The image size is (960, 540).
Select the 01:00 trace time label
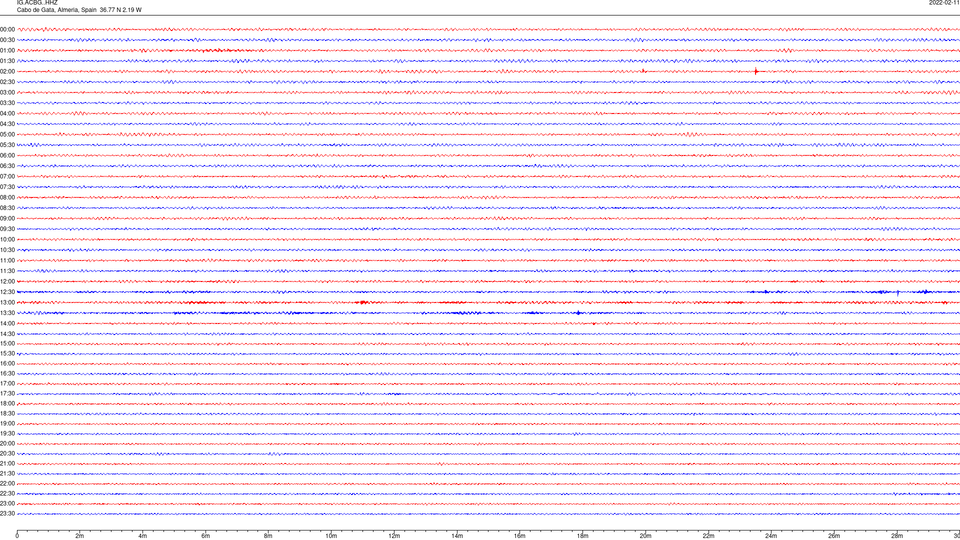pyautogui.click(x=7, y=51)
